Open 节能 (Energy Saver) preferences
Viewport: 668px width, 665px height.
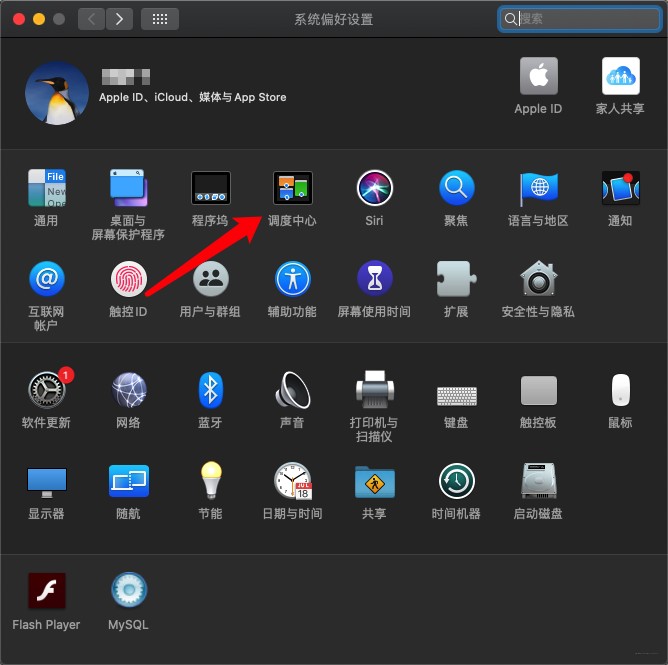pyautogui.click(x=210, y=480)
